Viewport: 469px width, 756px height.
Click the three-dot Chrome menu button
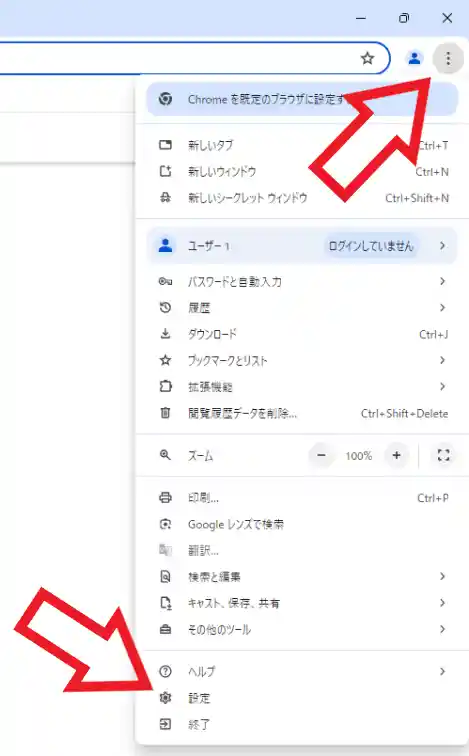click(448, 58)
